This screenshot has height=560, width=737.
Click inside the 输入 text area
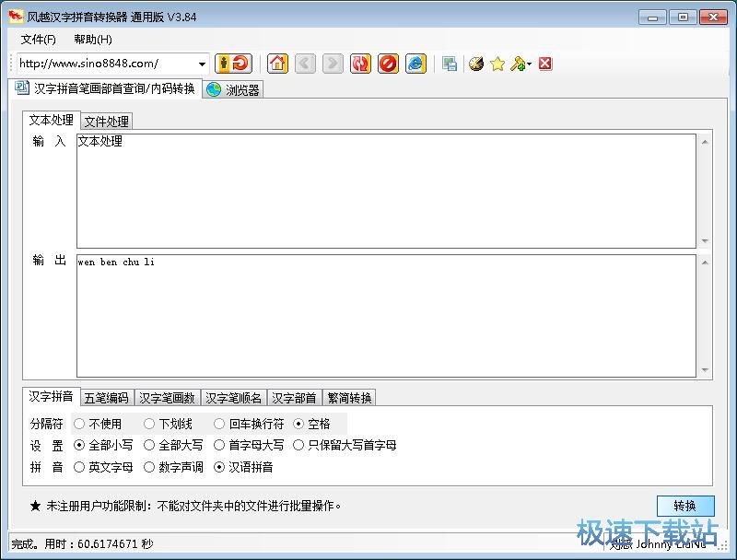386,192
